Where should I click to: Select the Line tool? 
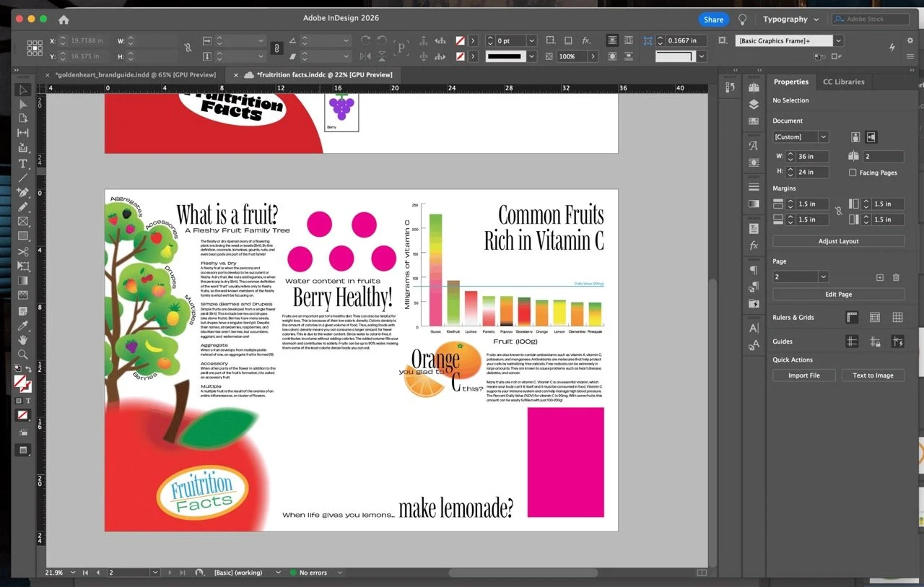[23, 178]
